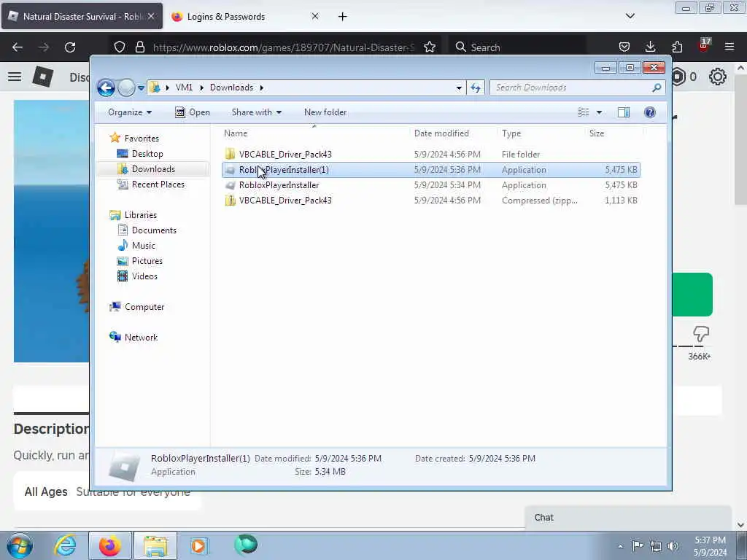
Task: Select RobloxPlayerInstaller(1) application file
Action: tap(430, 169)
